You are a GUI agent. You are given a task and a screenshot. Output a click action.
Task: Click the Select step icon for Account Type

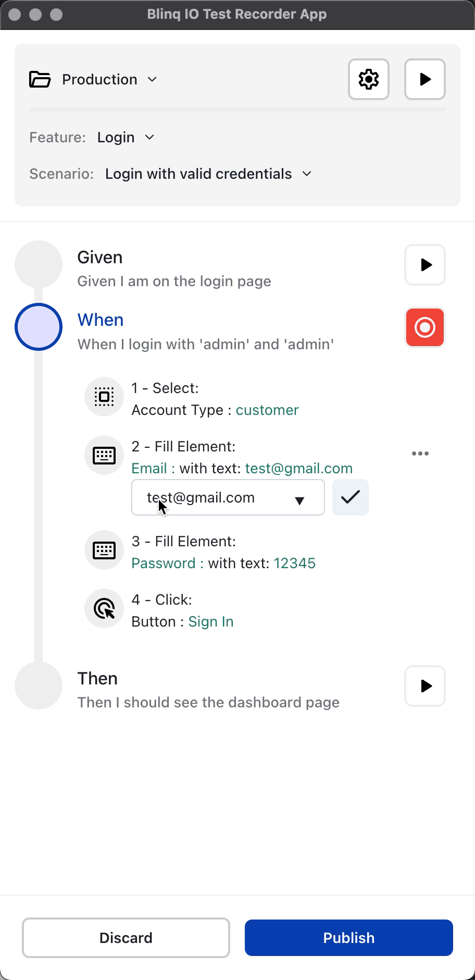pos(104,397)
